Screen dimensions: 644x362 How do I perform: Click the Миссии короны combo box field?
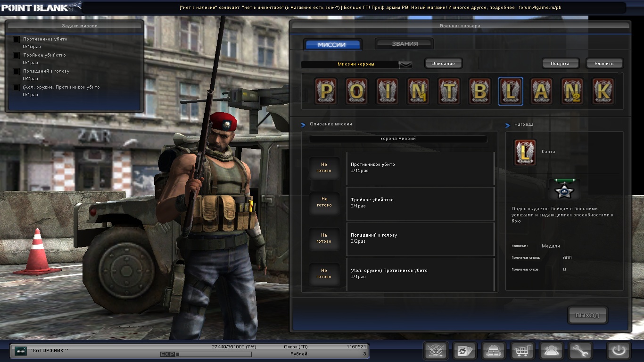click(356, 65)
